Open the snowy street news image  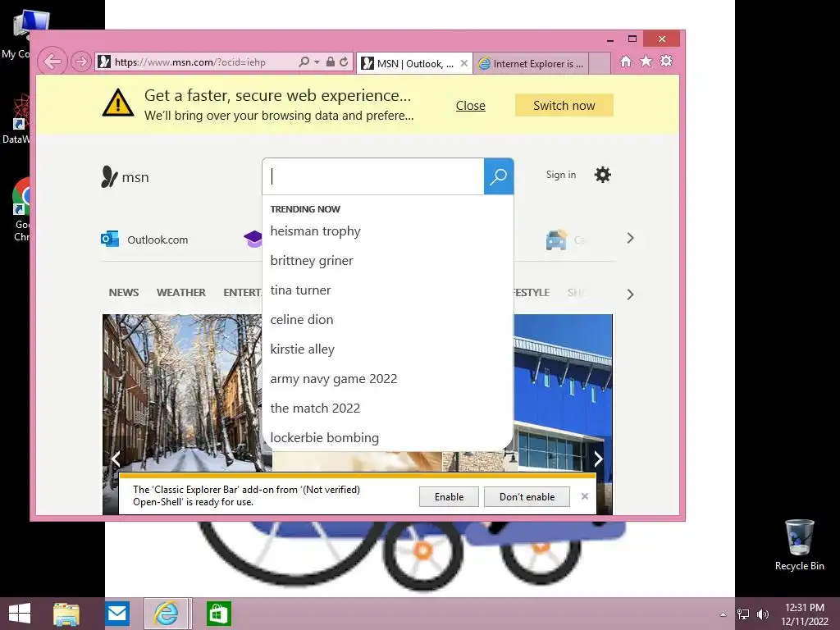182,392
